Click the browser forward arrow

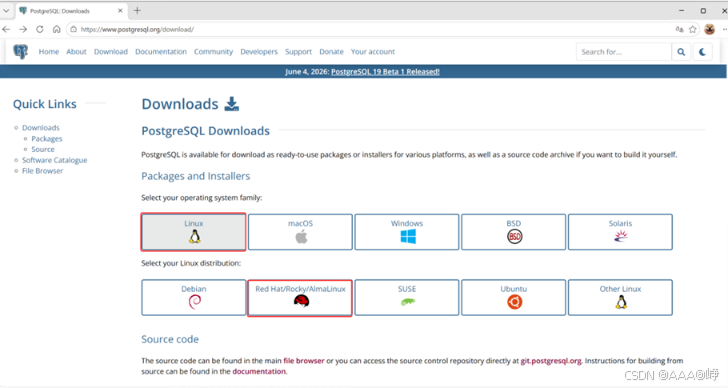pyautogui.click(x=23, y=29)
